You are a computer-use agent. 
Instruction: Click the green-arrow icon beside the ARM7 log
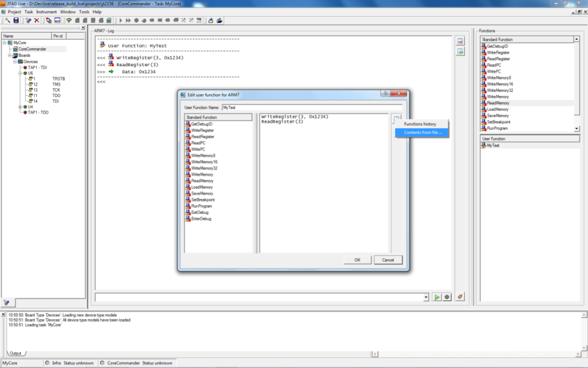pyautogui.click(x=460, y=51)
